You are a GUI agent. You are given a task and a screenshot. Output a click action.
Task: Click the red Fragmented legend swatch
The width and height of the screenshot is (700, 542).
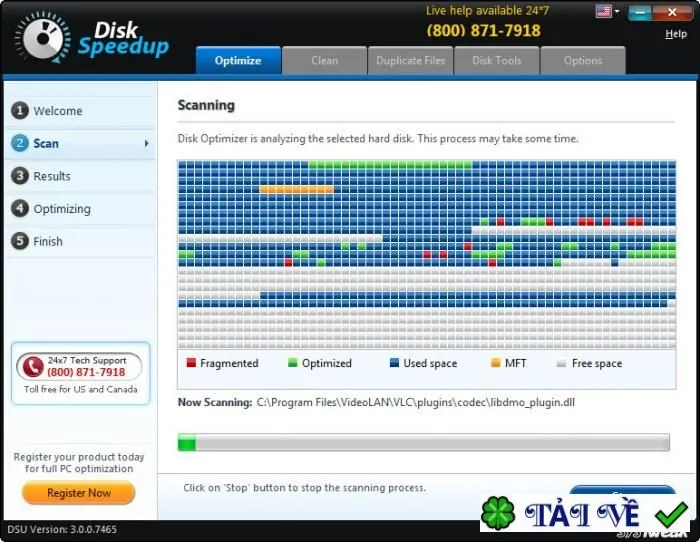pos(191,363)
